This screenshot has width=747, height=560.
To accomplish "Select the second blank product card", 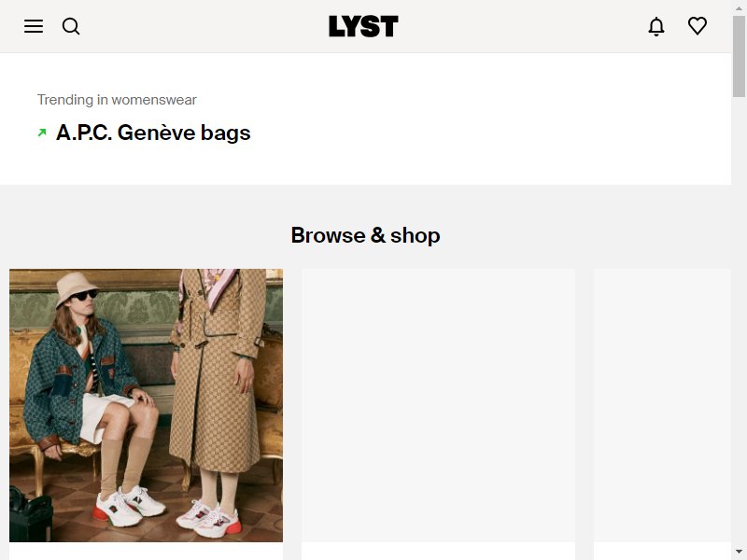I will [438, 405].
